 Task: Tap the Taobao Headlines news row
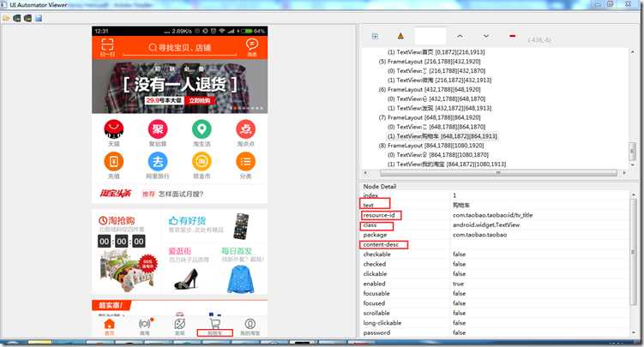pyautogui.click(x=179, y=194)
